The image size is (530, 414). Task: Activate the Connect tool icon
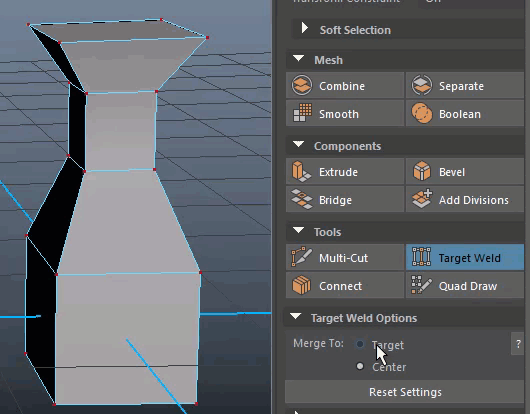coord(301,286)
